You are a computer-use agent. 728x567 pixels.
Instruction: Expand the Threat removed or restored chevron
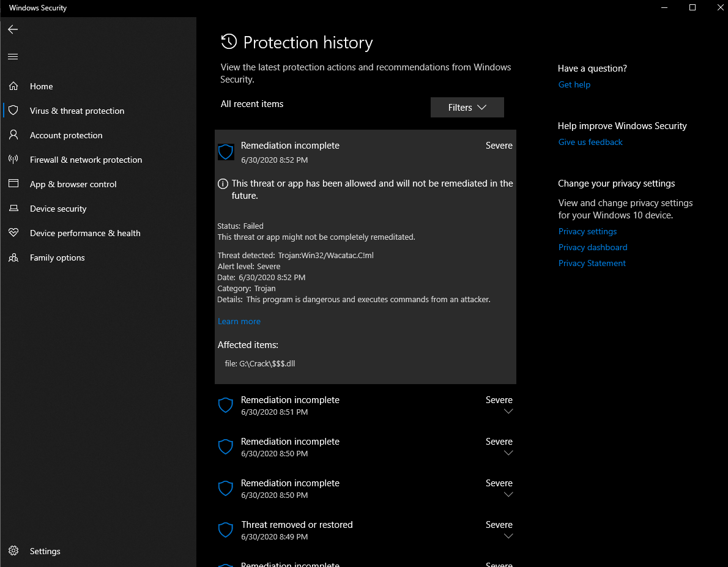(x=508, y=536)
